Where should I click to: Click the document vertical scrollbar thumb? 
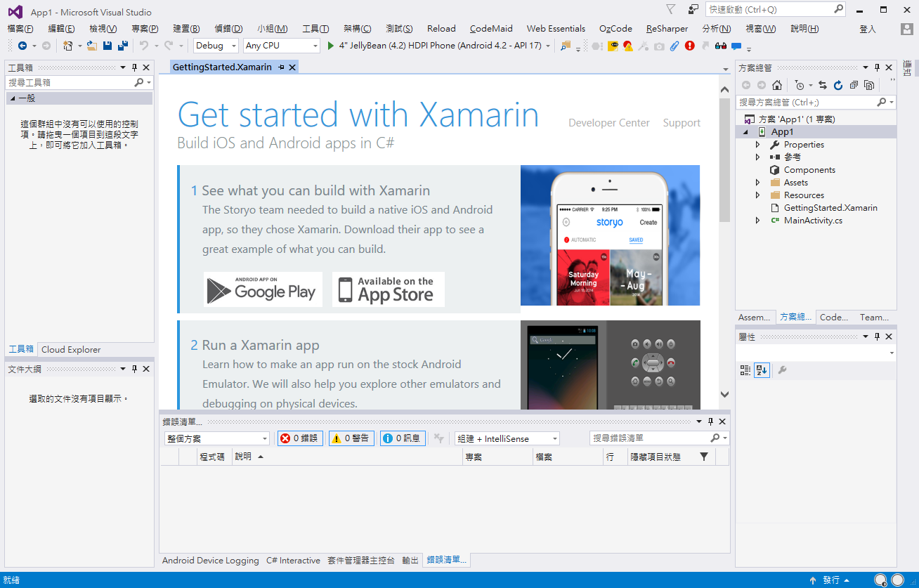tap(724, 161)
